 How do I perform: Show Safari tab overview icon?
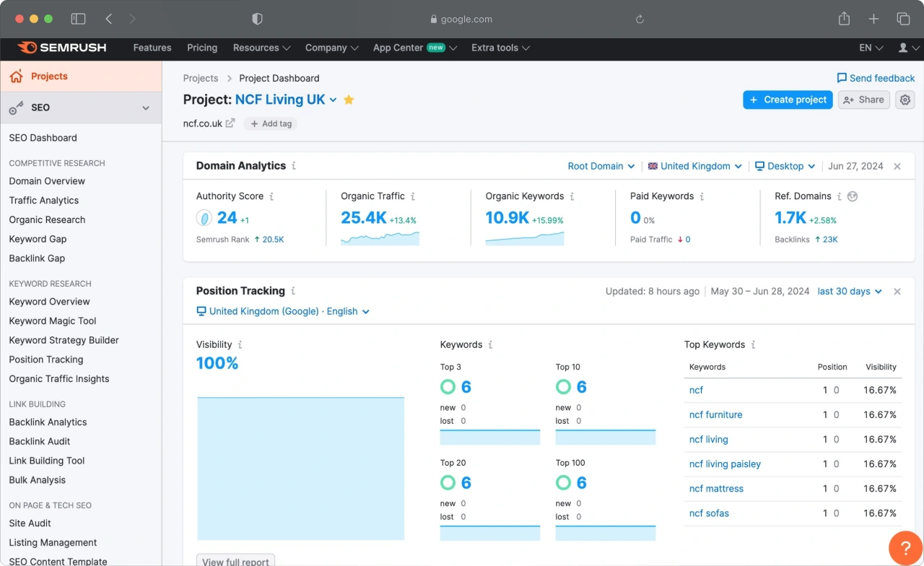(903, 19)
